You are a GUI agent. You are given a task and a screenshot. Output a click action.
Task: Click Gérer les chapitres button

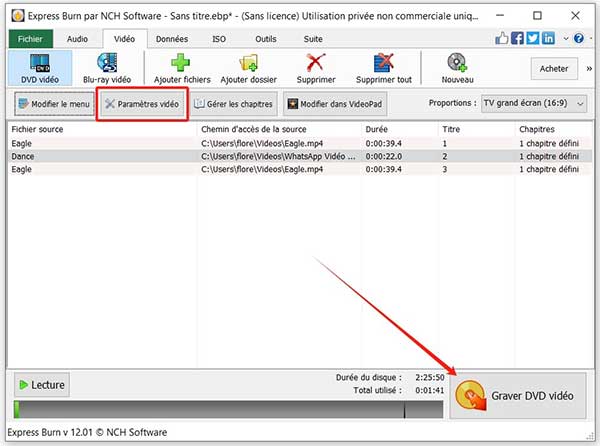tap(233, 104)
